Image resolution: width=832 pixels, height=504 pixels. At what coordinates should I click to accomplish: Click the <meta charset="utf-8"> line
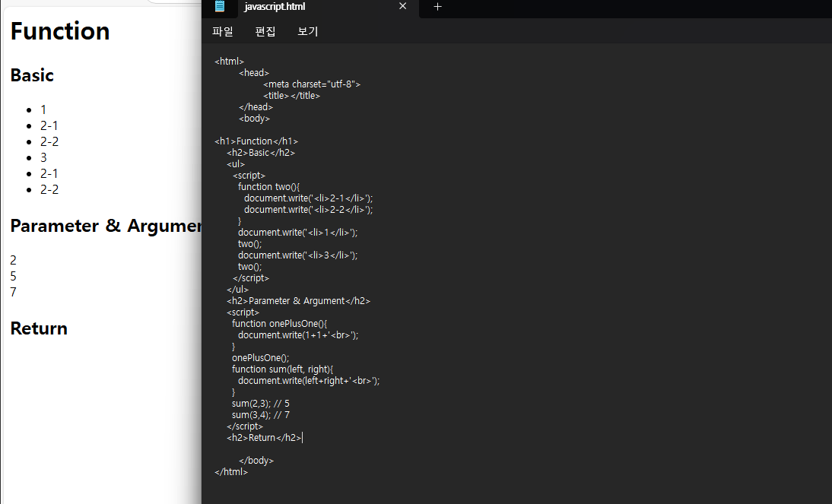click(x=312, y=84)
